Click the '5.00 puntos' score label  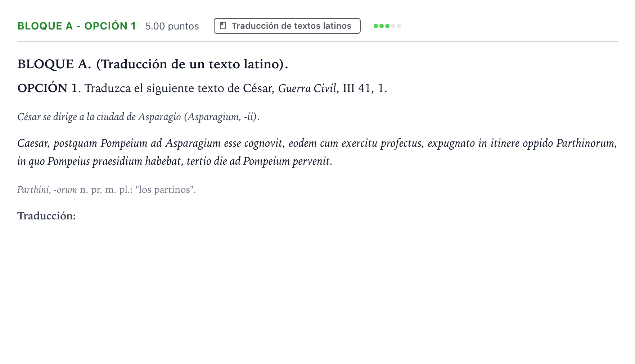172,26
